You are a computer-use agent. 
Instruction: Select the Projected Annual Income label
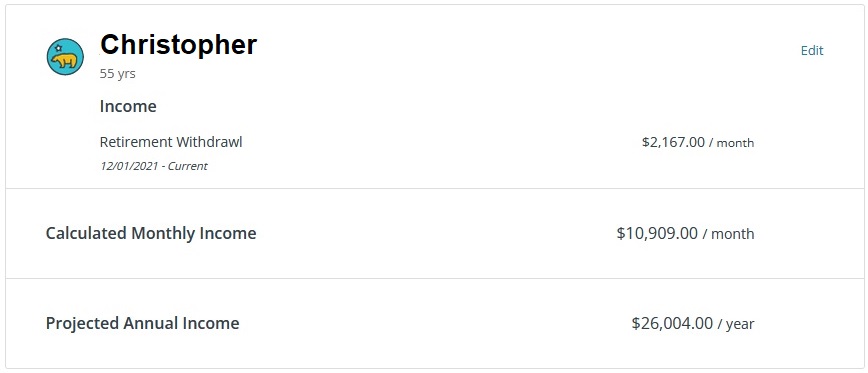click(142, 323)
